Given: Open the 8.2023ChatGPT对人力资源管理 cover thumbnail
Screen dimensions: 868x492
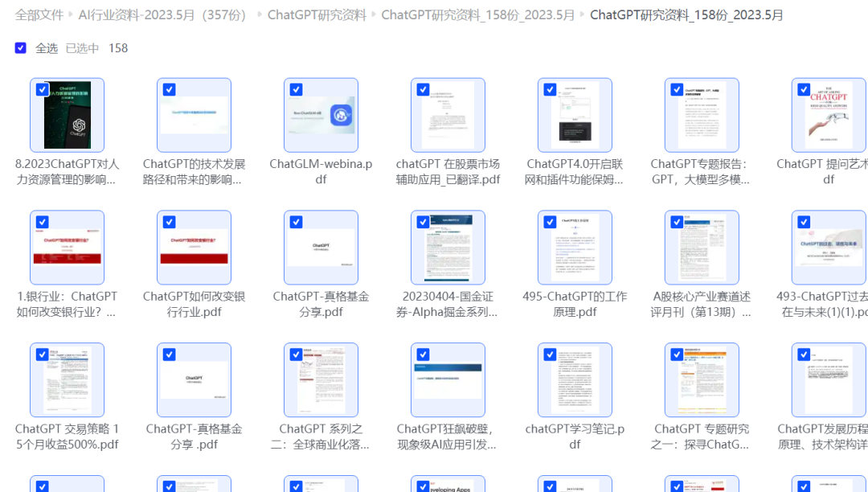Looking at the screenshot, I should point(67,115).
